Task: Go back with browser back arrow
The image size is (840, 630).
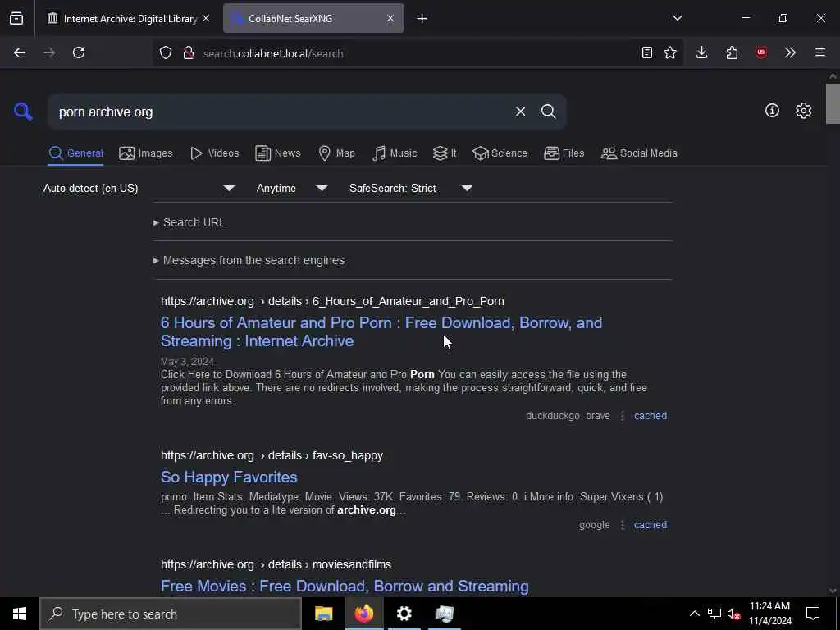Action: click(20, 52)
